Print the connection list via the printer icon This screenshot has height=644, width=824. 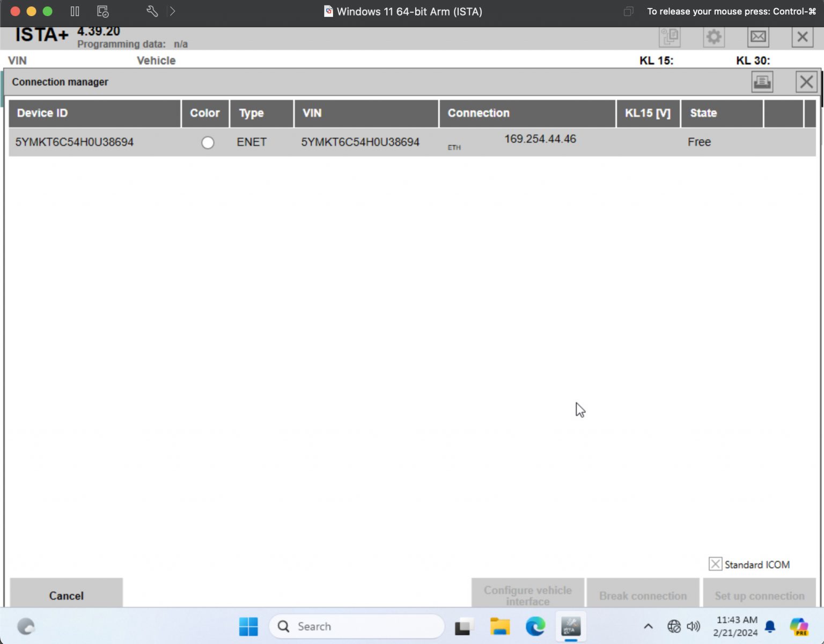(762, 82)
